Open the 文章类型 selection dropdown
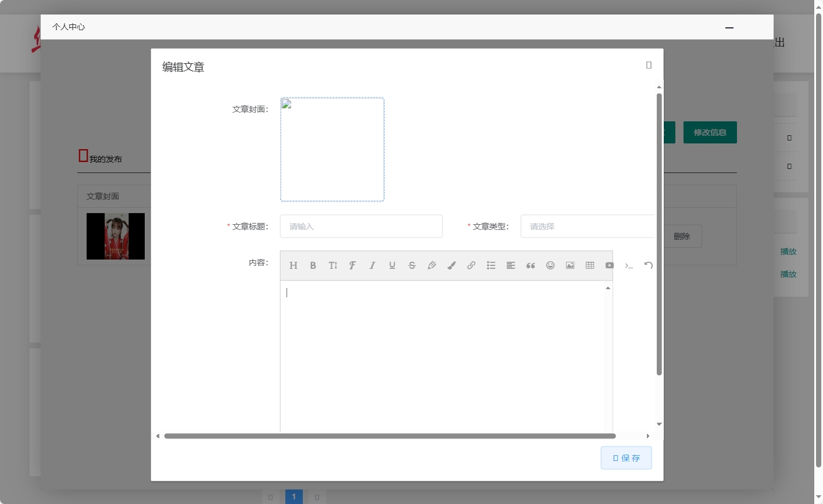This screenshot has height=504, width=823. point(587,226)
